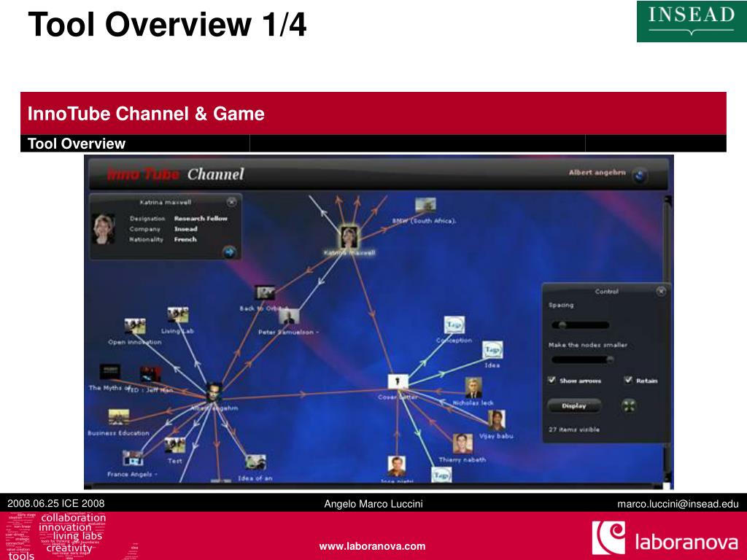Select the Katrina Maxwell graph node
The image size is (747, 560).
click(x=349, y=237)
